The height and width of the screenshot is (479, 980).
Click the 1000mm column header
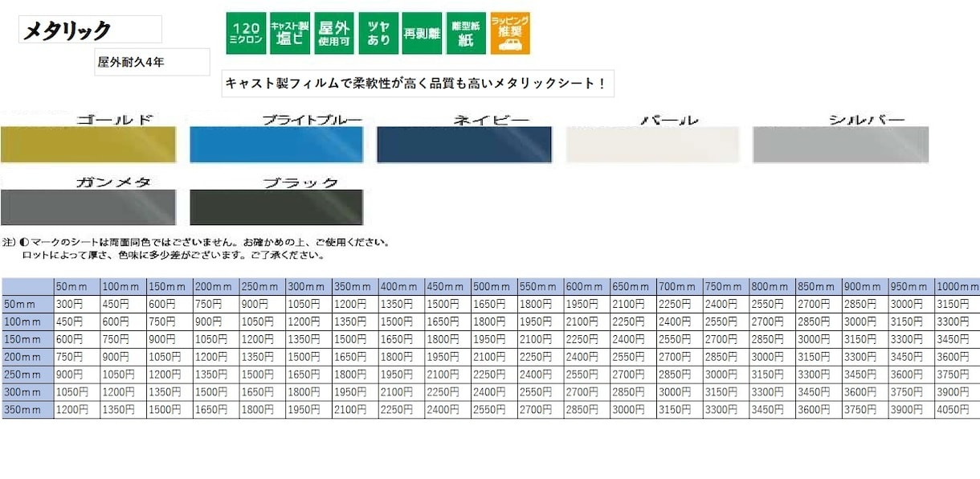[958, 286]
